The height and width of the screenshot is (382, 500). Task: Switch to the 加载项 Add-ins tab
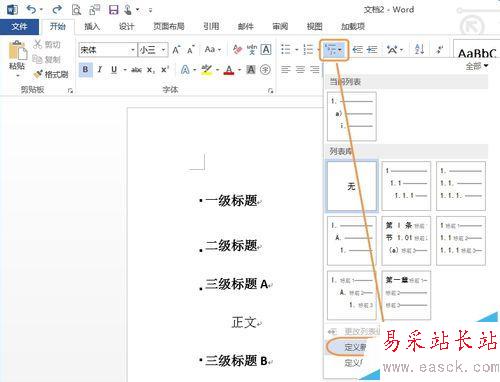(x=353, y=26)
